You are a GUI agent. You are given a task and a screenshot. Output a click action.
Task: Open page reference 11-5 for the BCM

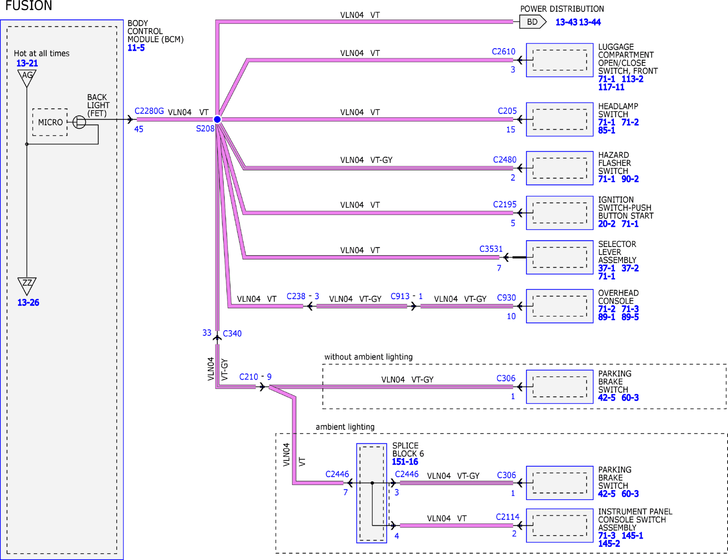[136, 48]
